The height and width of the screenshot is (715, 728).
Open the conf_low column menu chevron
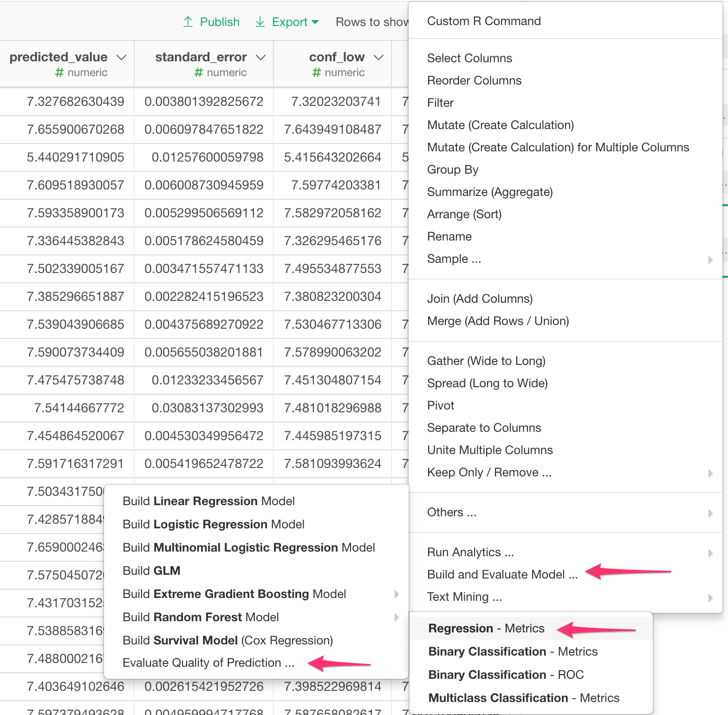coord(379,57)
